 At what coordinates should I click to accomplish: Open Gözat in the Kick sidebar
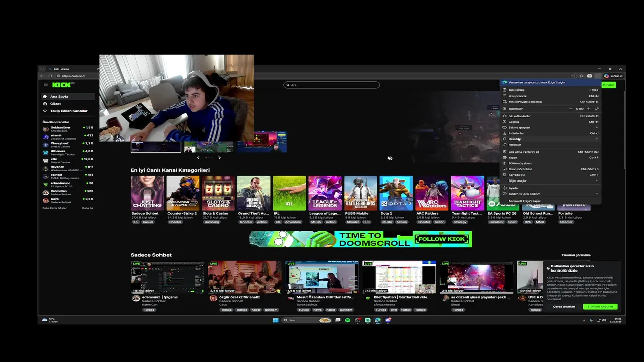[67, 103]
